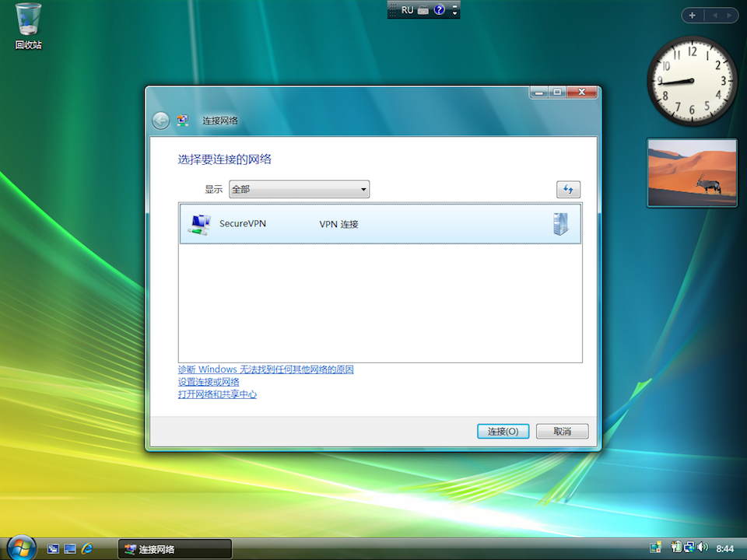Click the 连接(O) button

pyautogui.click(x=503, y=432)
